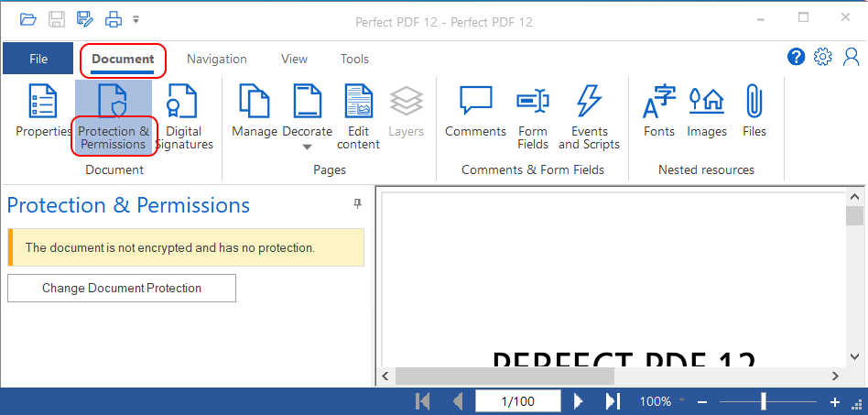The height and width of the screenshot is (415, 868).
Task: Open the Fonts nested resources
Action: click(658, 110)
